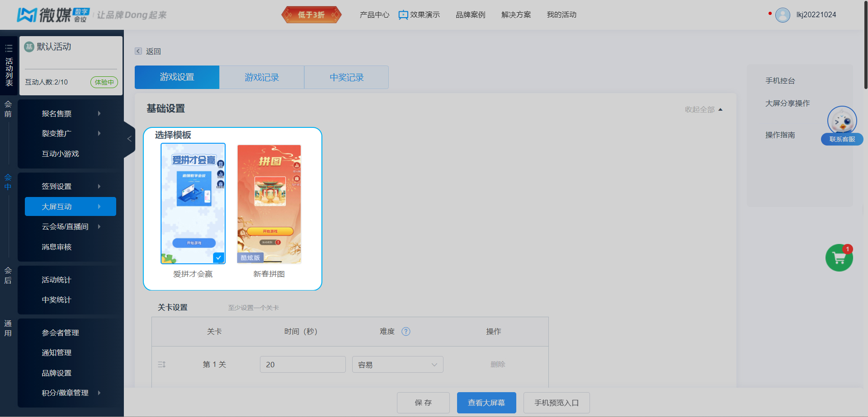
Task: Click the 联系客服 button
Action: [x=842, y=139]
